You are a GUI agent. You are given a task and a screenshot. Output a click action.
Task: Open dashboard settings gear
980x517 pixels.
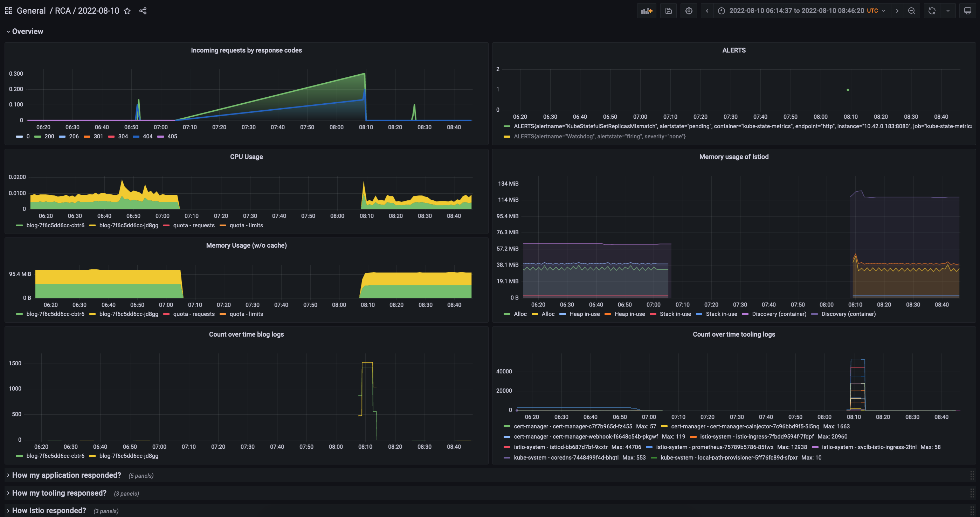689,11
